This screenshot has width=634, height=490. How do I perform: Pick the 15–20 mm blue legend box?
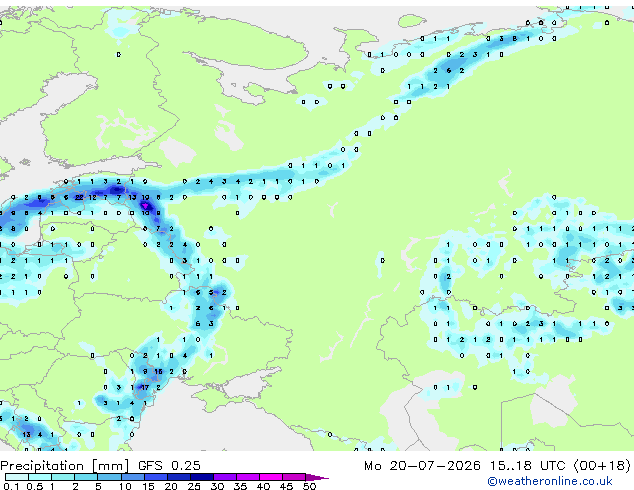coord(155,477)
